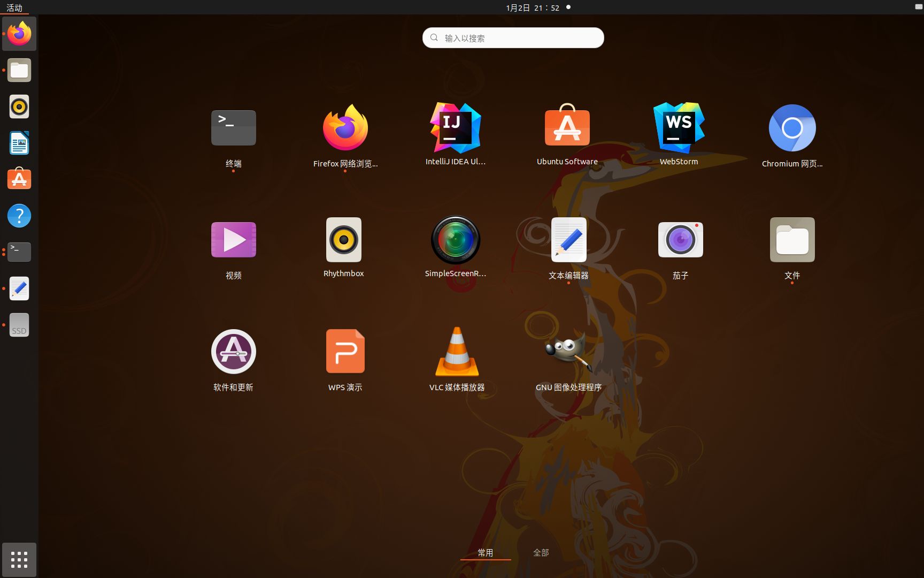Open the SSD drive in the dock
The height and width of the screenshot is (578, 924).
pyautogui.click(x=19, y=325)
